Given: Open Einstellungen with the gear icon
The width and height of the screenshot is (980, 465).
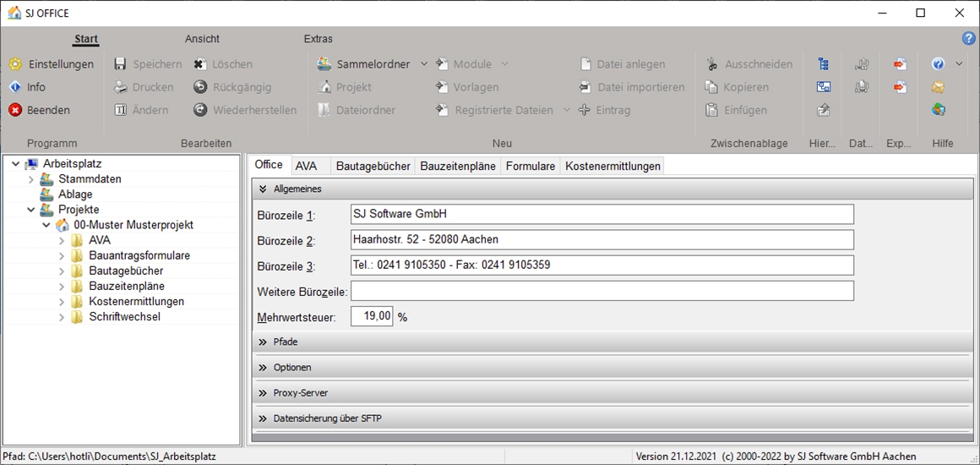Looking at the screenshot, I should pyautogui.click(x=15, y=64).
